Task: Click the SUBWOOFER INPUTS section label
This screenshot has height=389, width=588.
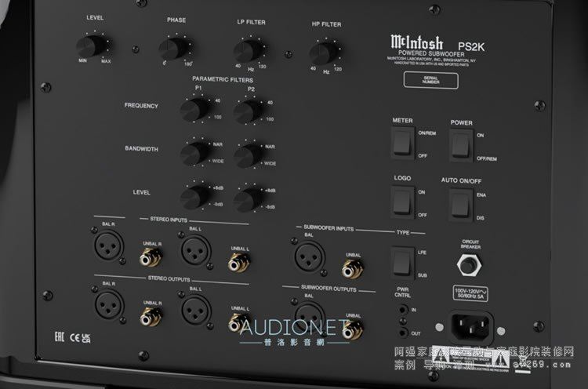Action: click(x=328, y=228)
